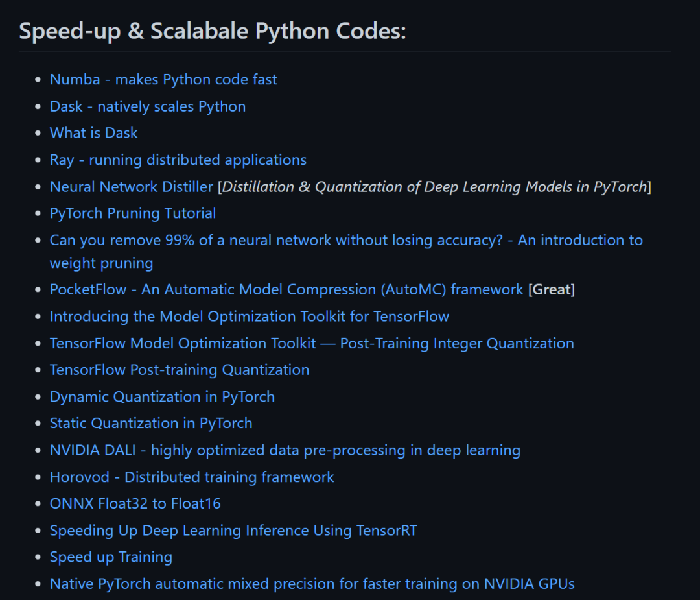Visit the Neural Network Distiller link

coord(131,187)
